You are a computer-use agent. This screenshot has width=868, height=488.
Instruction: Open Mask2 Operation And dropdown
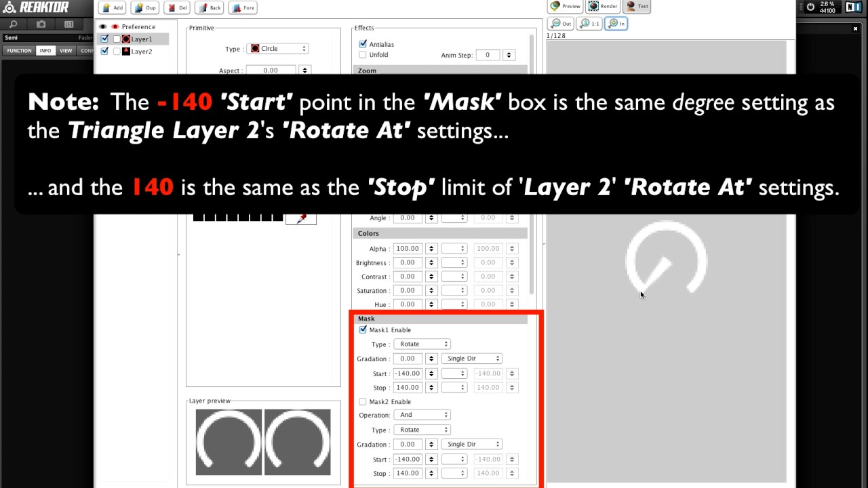[422, 415]
